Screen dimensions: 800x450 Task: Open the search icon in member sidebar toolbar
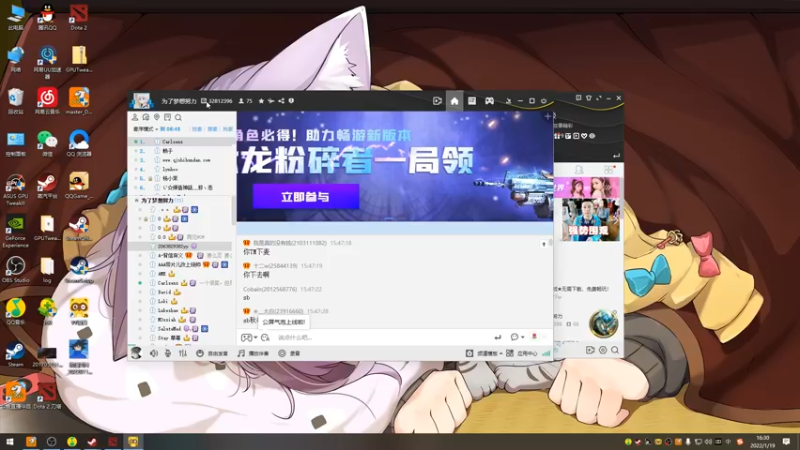pos(178,117)
